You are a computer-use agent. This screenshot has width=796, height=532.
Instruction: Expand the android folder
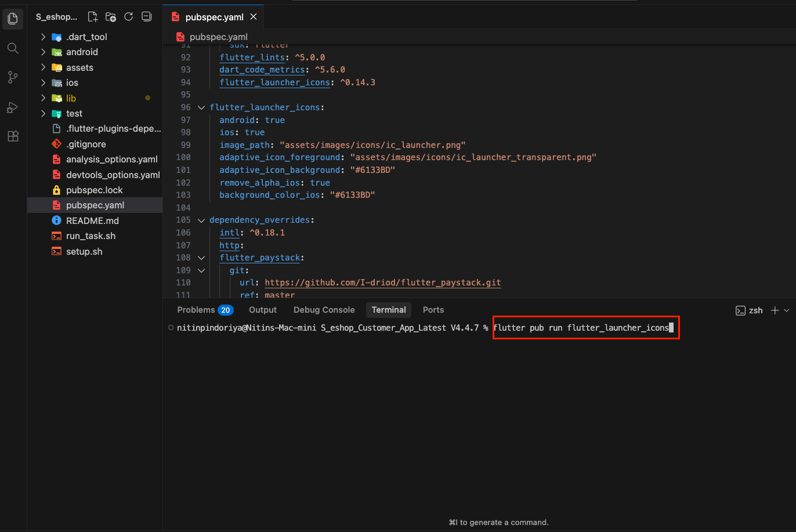pos(82,52)
